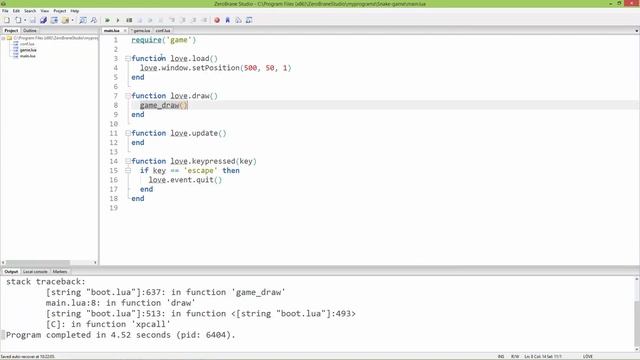Click the LOVE interpreter status bar field
Viewport: 640px width, 360px height.
(588, 357)
